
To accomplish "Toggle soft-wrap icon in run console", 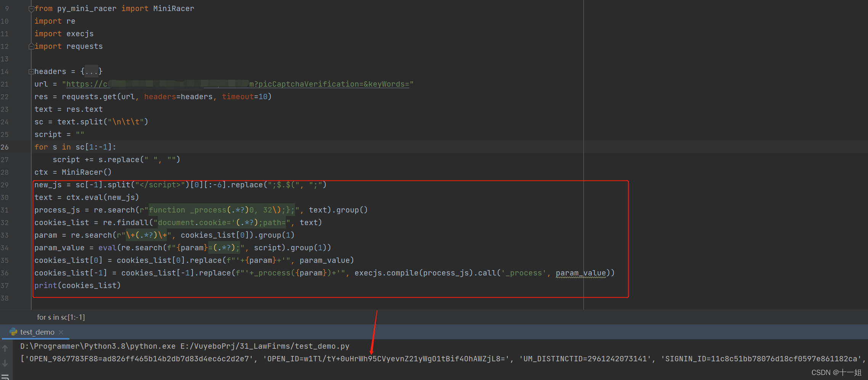I will coord(5,377).
